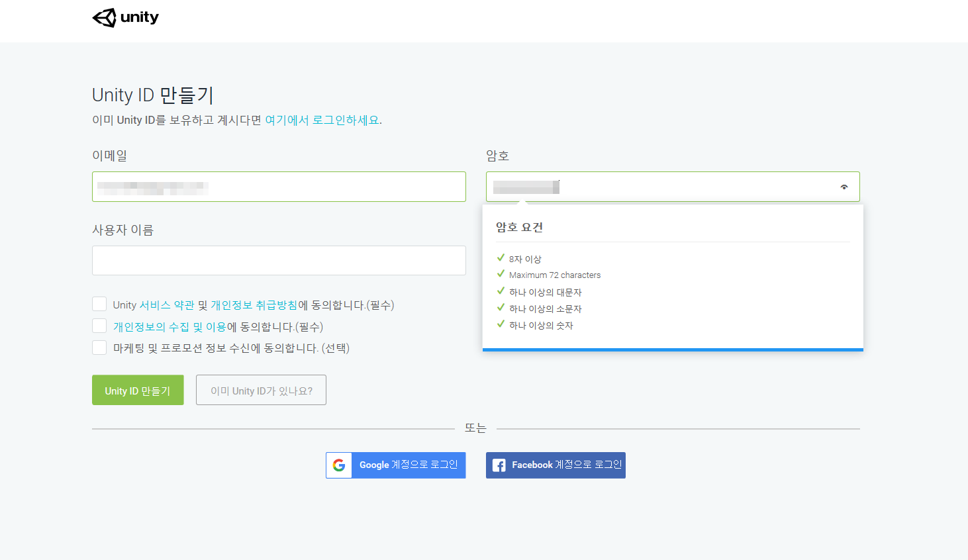Click the '또는' divider text

475,428
